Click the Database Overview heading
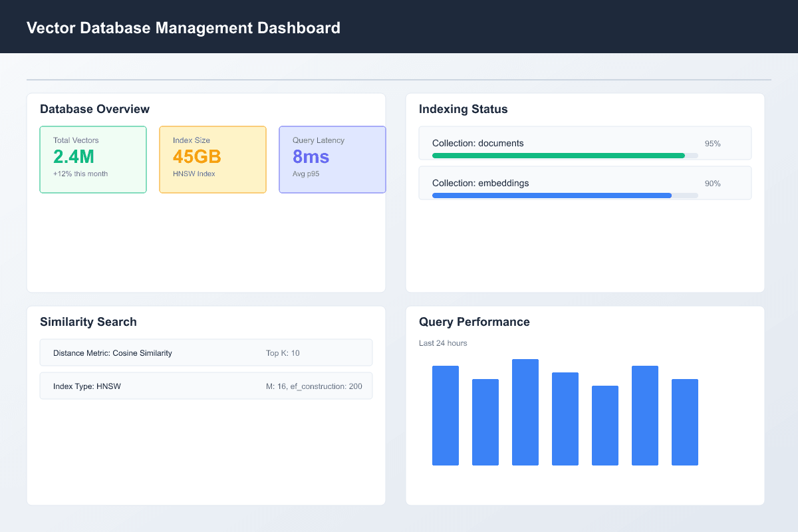 click(94, 109)
